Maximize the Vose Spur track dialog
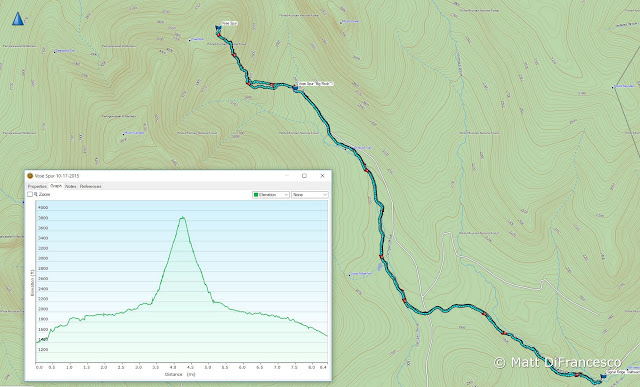Screen dimensions: 640x387 coord(304,176)
